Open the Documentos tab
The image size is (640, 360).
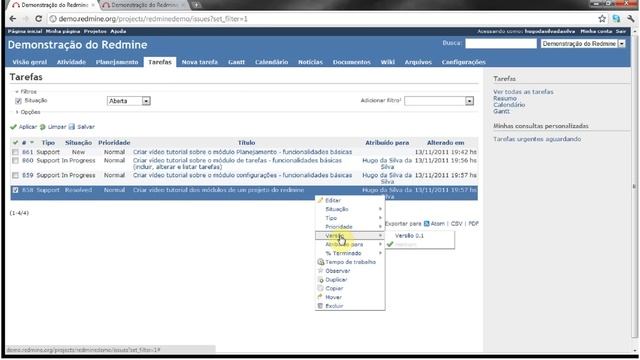[x=351, y=62]
